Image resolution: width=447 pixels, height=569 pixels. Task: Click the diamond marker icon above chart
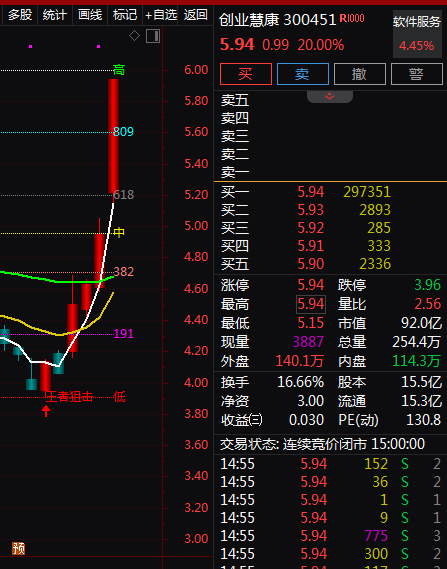[134, 36]
